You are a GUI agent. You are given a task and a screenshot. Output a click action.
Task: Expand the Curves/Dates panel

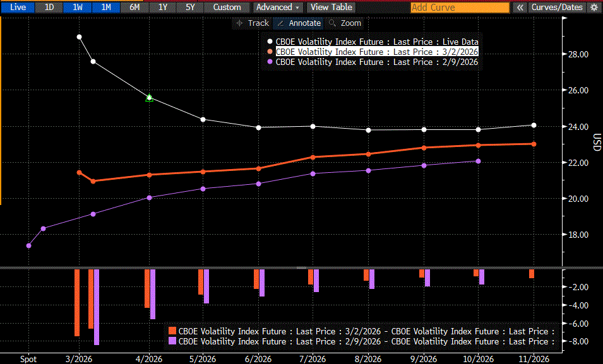click(558, 8)
